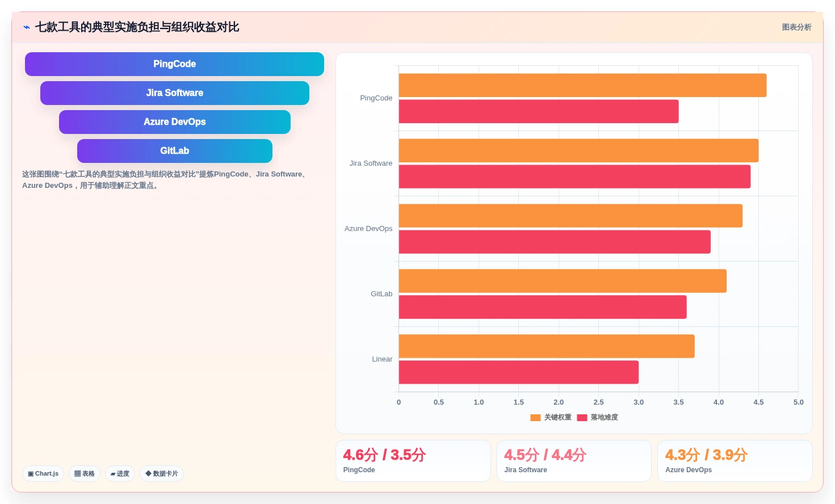Click the 进度 tag chip
835x504 pixels.
pos(120,473)
